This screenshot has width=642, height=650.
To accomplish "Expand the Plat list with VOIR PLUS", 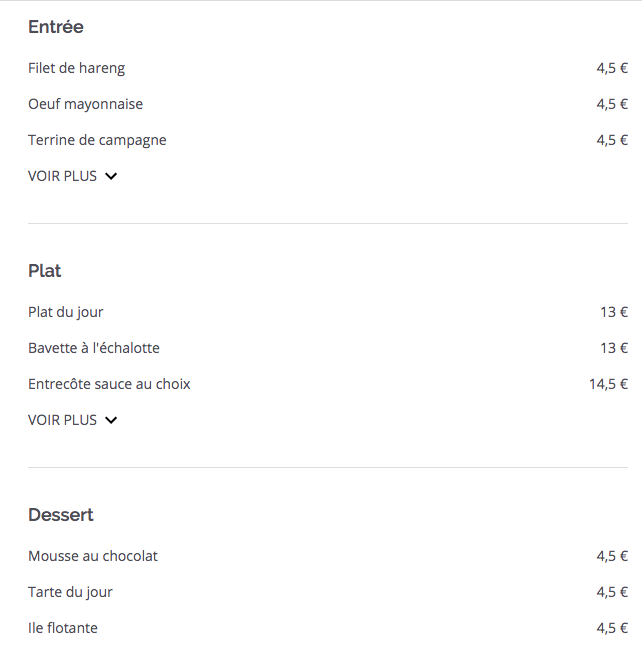I will tap(73, 420).
